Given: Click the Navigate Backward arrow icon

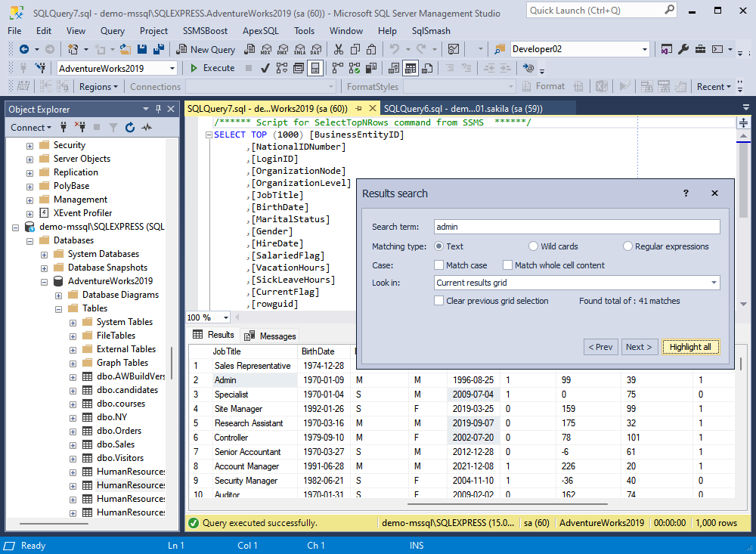Looking at the screenshot, I should point(23,49).
